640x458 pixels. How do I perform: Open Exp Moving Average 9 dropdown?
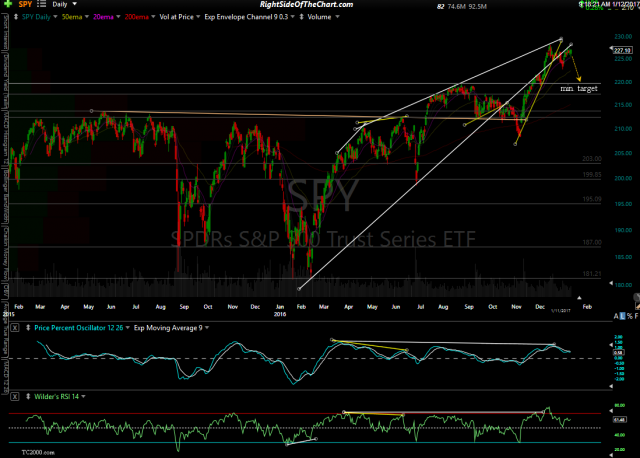tap(207, 328)
